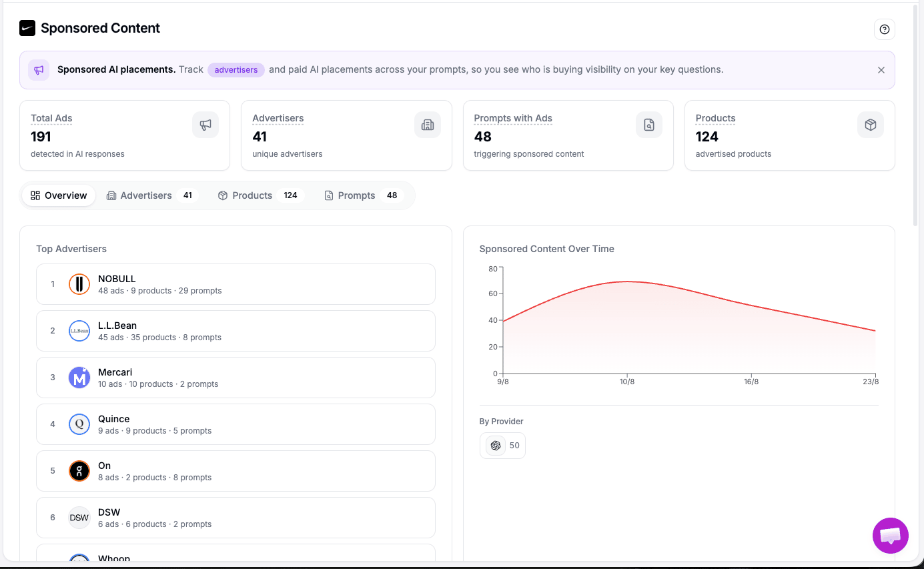Click the box icon in Products card
This screenshot has width=924, height=569.
tap(870, 125)
